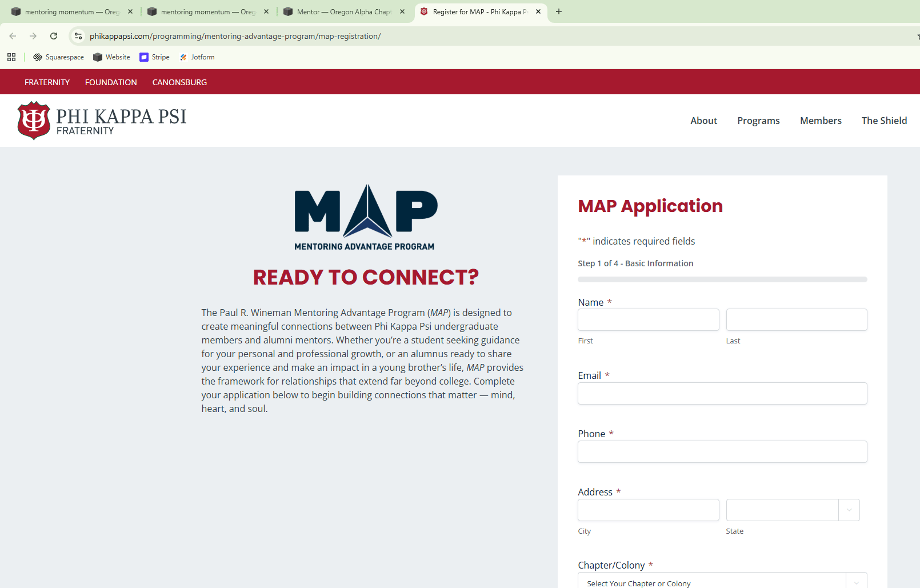
Task: Open a new browser tab with plus icon
Action: coord(559,11)
